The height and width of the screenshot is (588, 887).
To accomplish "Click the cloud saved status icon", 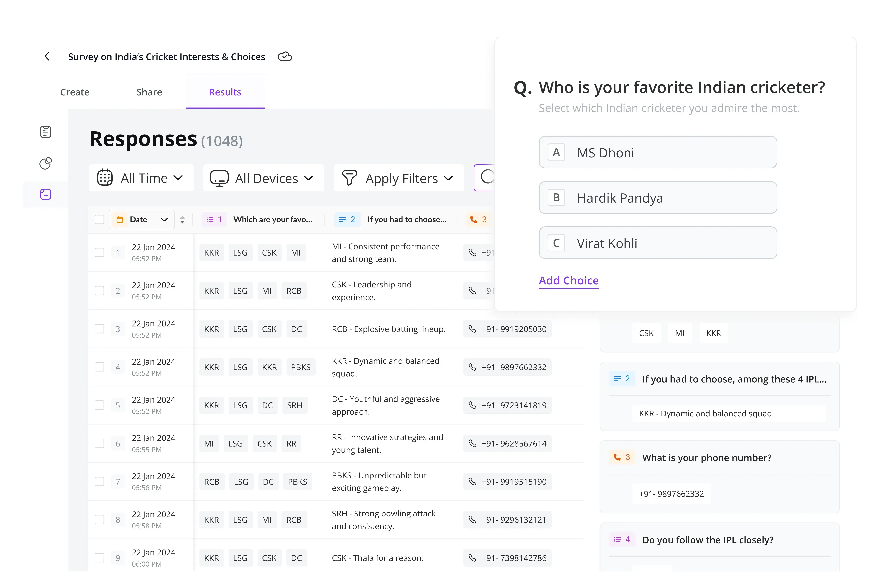I will [285, 56].
